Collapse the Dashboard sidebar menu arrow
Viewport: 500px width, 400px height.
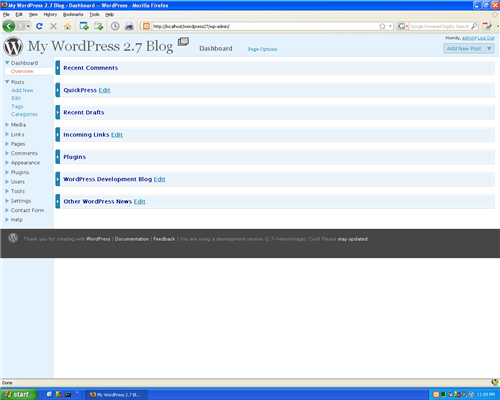7,63
